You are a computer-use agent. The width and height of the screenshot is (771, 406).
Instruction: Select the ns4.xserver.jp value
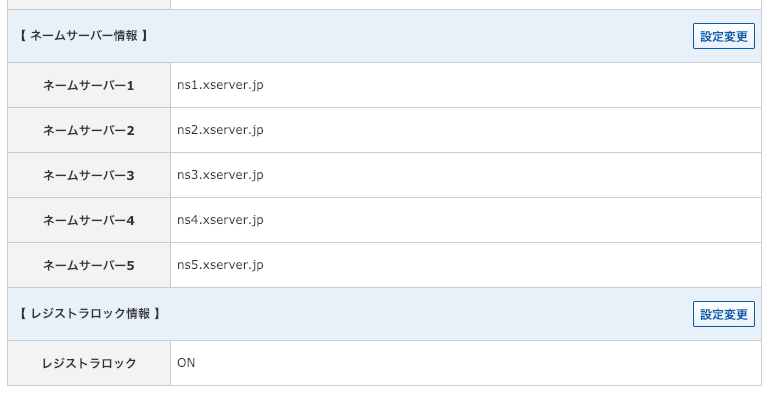tap(220, 220)
